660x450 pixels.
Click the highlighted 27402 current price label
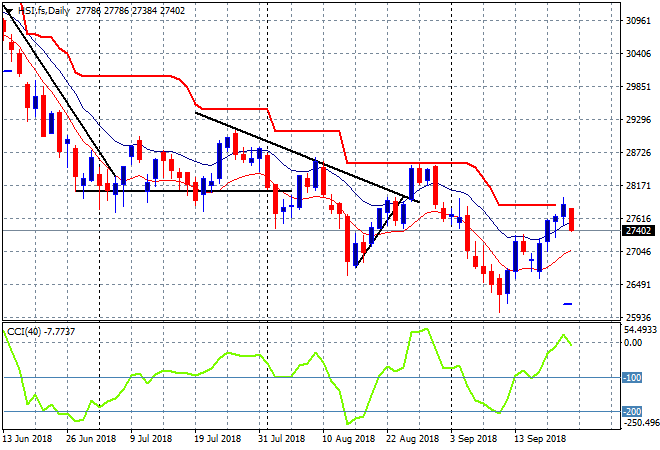[x=638, y=231]
